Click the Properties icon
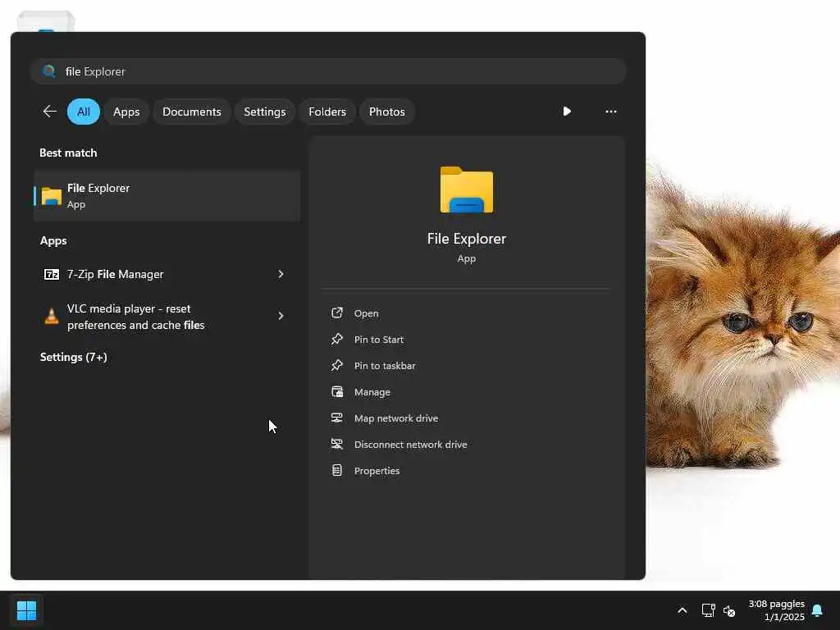 pyautogui.click(x=337, y=470)
